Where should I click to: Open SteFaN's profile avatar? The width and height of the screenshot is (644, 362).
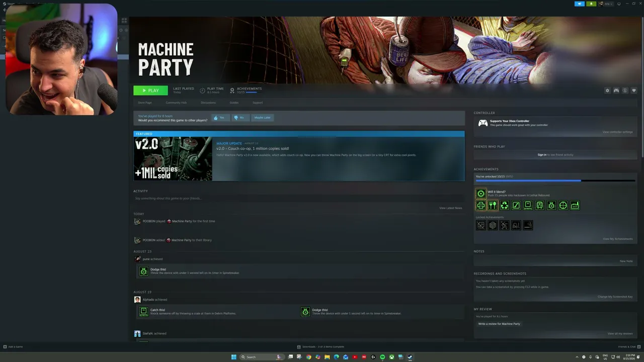coord(137,333)
